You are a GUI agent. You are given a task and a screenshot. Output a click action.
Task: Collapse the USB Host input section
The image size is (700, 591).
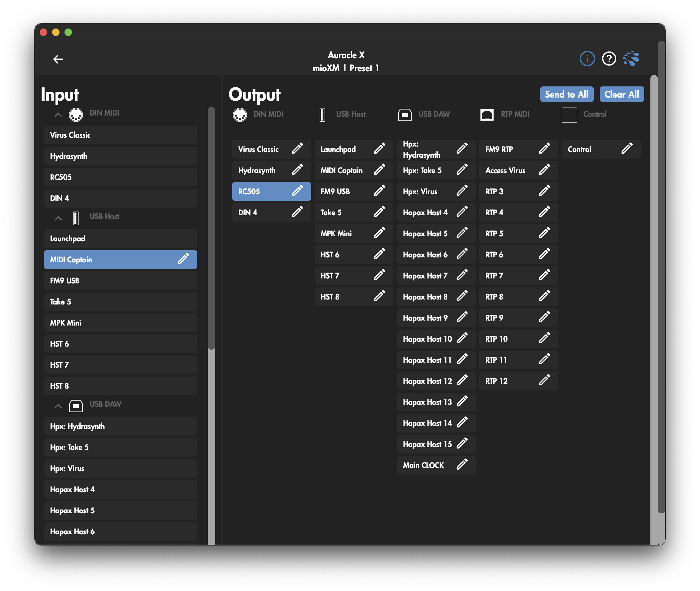(x=58, y=218)
